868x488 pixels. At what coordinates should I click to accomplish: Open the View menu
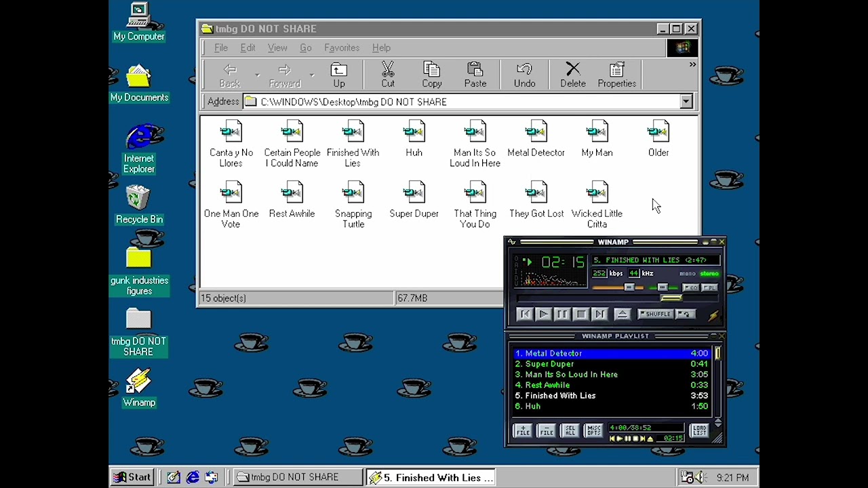pos(277,47)
